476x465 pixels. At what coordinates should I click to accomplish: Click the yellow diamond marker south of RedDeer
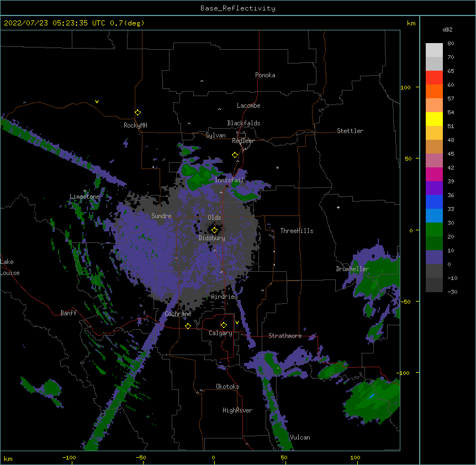tap(235, 155)
